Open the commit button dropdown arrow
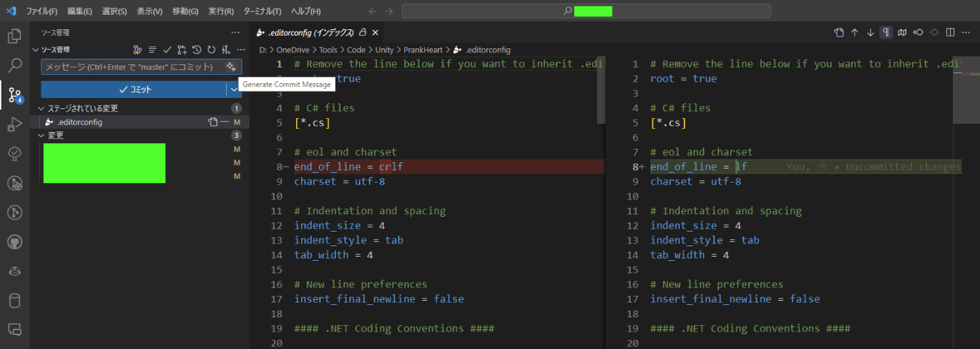The height and width of the screenshot is (349, 980). 234,90
